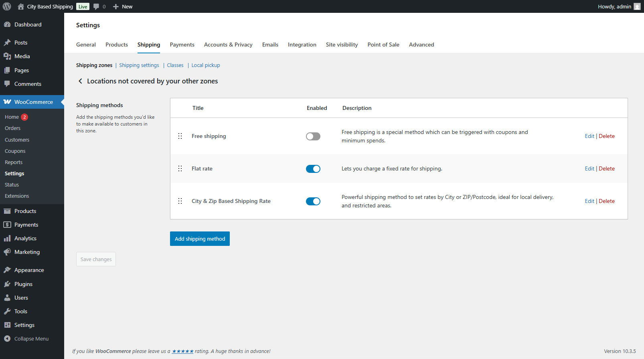Enable the Free shipping toggle
644x359 pixels.
click(313, 136)
